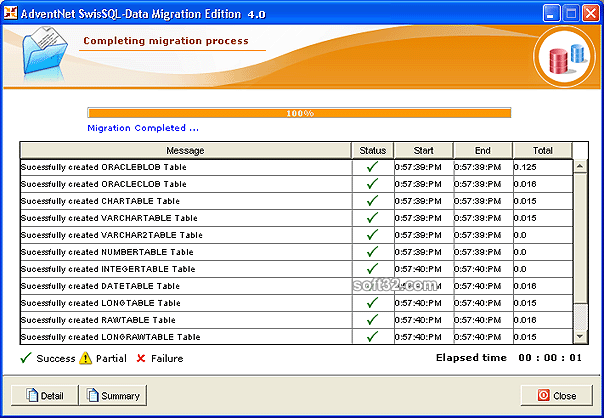Viewport: 604px width, 418px height.
Task: Click the status checkmark for LONGRAWTABLE row
Action: click(372, 337)
